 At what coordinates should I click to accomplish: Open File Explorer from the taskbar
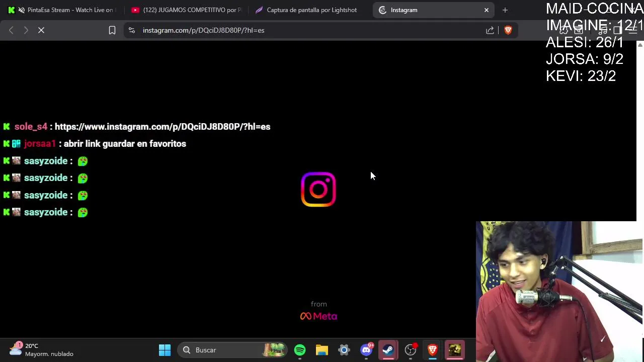click(322, 350)
